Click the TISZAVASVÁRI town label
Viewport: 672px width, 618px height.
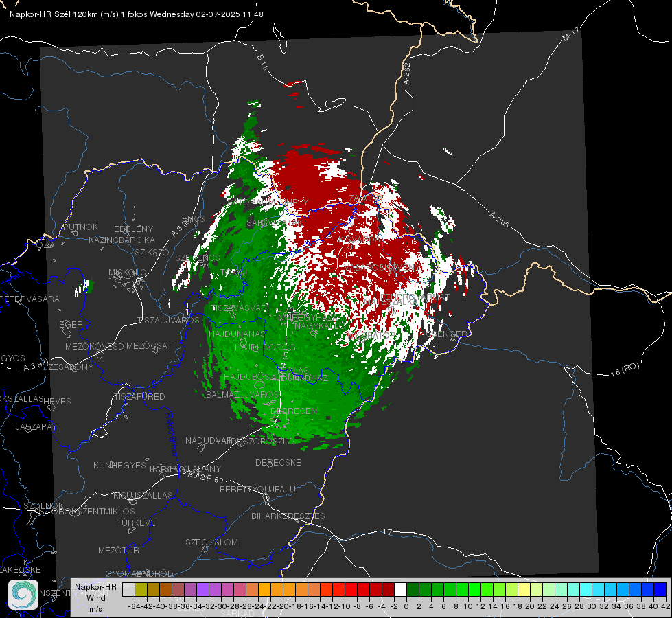tap(240, 308)
